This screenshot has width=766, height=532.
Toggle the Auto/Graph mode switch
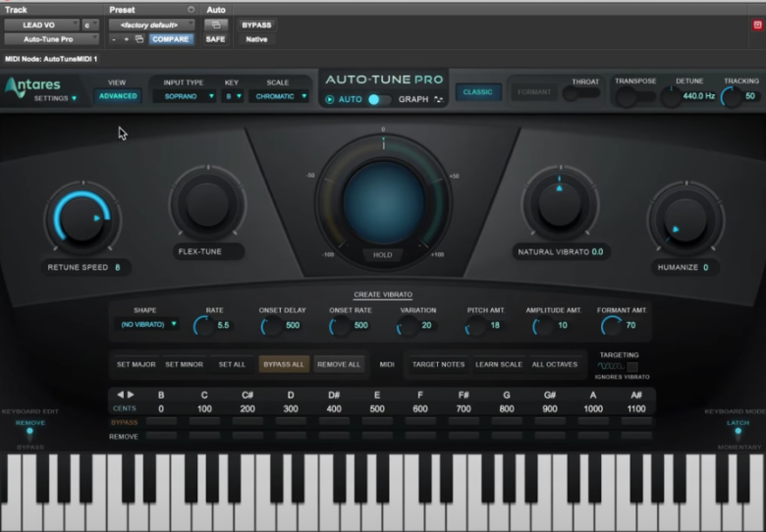379,99
